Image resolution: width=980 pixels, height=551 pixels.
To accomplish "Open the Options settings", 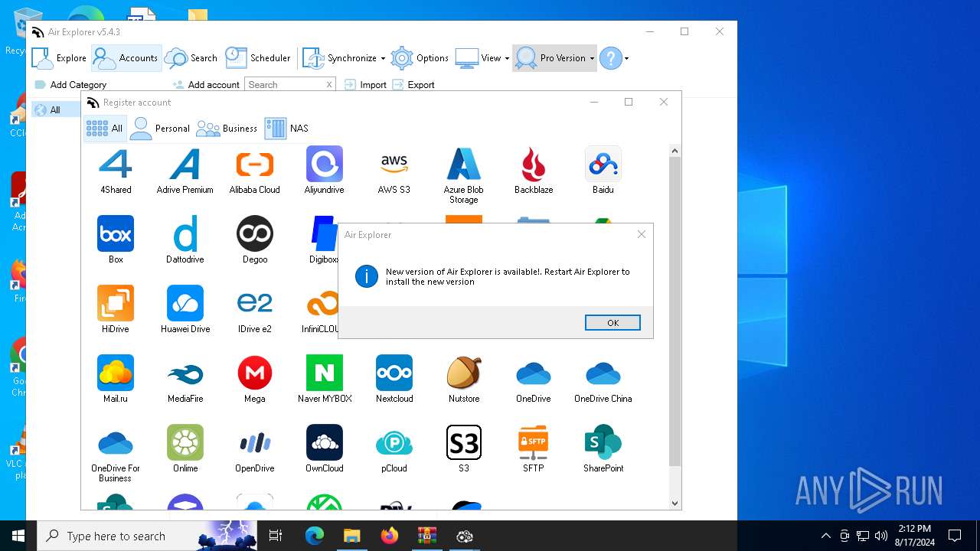I will pyautogui.click(x=420, y=58).
